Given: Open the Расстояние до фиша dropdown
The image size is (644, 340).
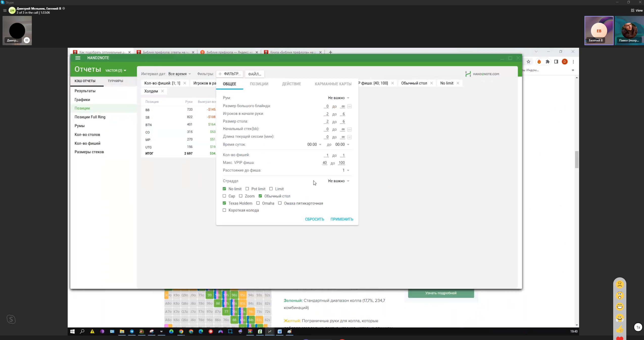Looking at the screenshot, I should pyautogui.click(x=346, y=170).
